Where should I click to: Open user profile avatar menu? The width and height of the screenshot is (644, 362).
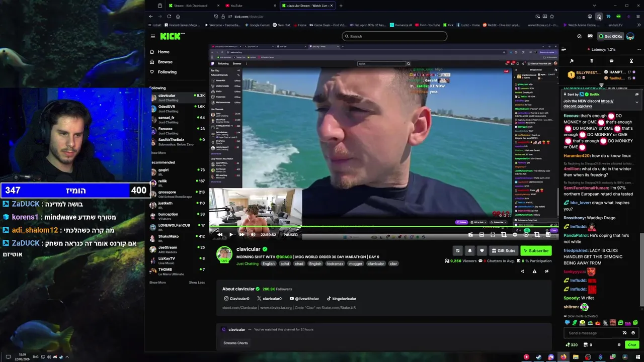tap(630, 36)
